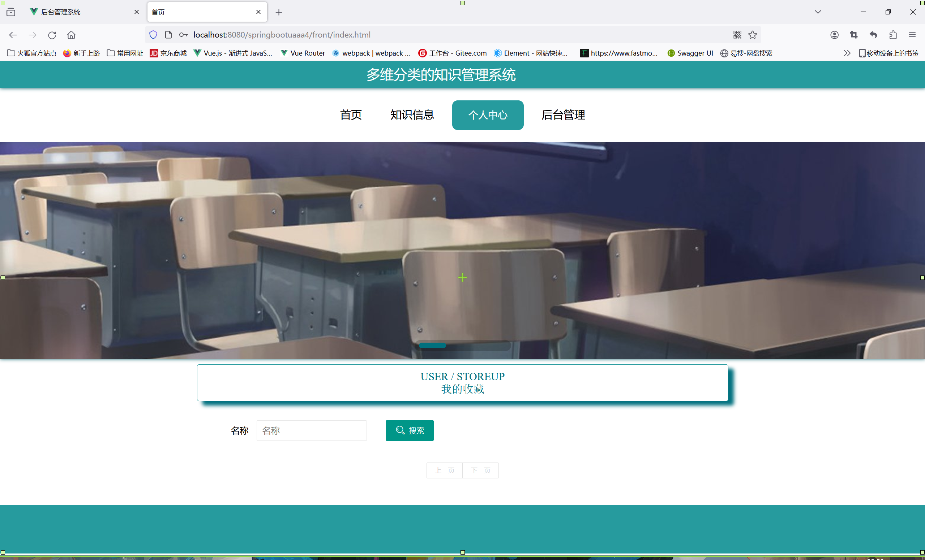Click the 名称 search input field
Viewport: 925px width, 560px height.
click(x=311, y=430)
